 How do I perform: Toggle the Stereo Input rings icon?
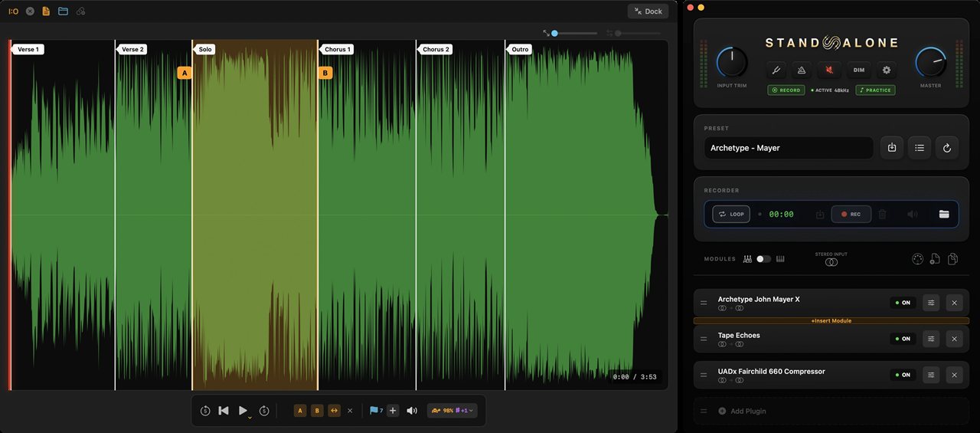[x=831, y=262]
